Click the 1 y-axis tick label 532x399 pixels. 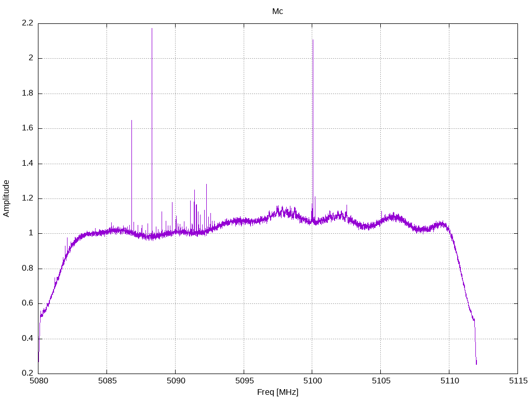[31, 233]
